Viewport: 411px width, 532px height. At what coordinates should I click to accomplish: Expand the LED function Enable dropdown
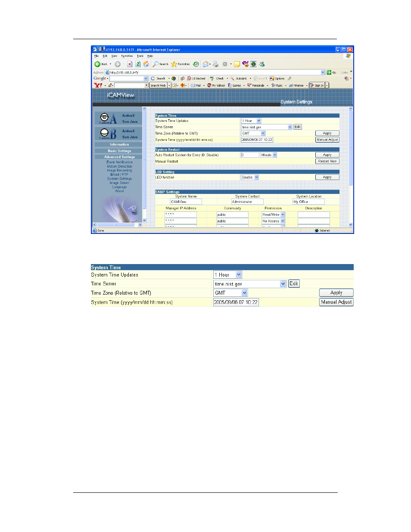(x=256, y=177)
